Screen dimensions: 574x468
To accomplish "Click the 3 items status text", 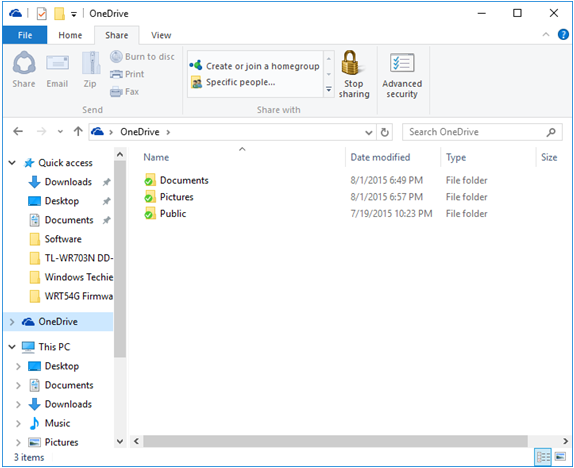I will 29,457.
